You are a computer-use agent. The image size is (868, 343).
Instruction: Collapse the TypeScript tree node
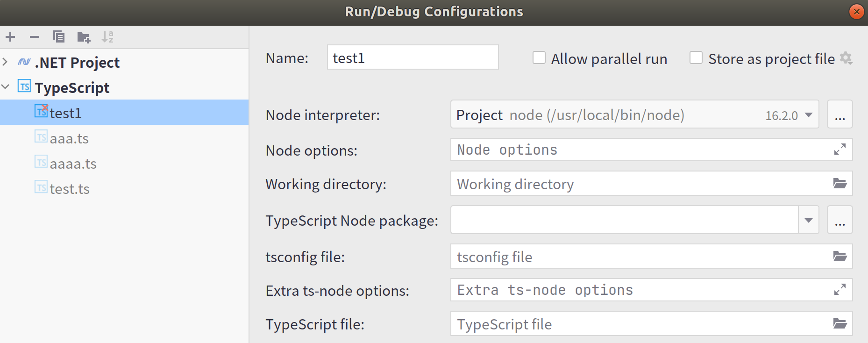[5, 87]
